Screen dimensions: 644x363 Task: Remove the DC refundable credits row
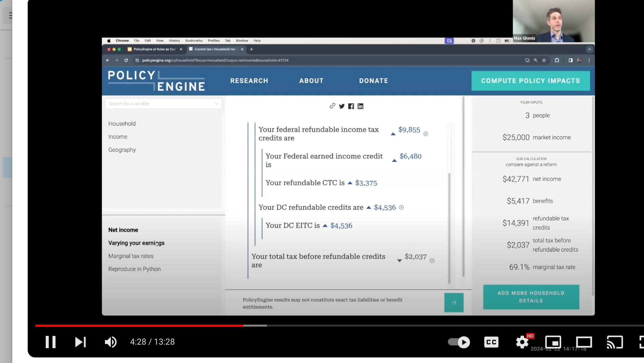click(401, 208)
